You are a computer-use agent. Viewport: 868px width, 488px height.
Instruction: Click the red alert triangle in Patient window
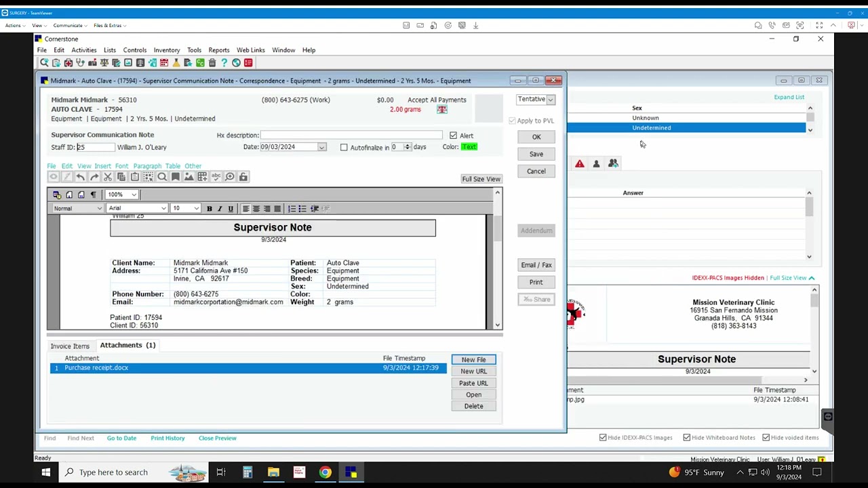click(x=580, y=164)
